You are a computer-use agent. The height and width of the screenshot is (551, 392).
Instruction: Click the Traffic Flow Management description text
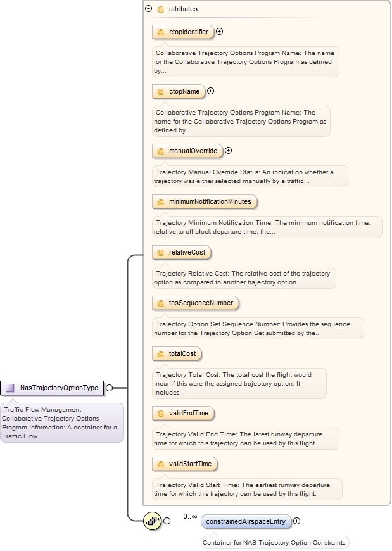point(61,422)
